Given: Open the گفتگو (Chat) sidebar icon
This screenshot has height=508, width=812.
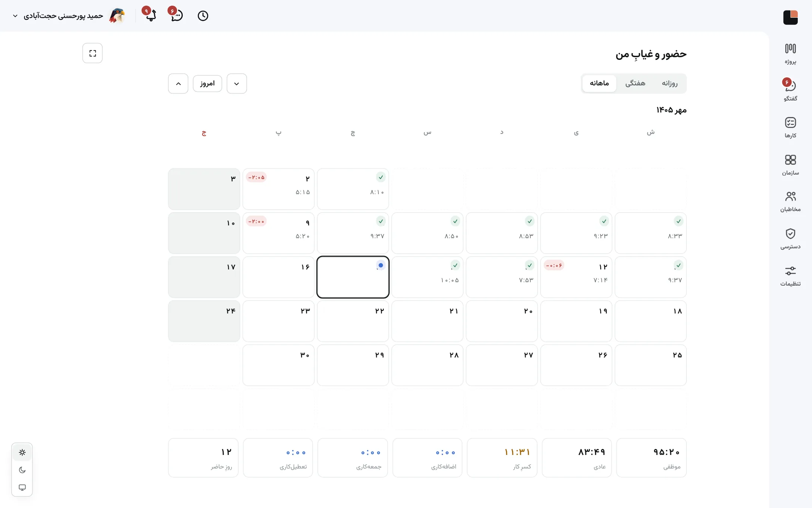Looking at the screenshot, I should pyautogui.click(x=790, y=91).
